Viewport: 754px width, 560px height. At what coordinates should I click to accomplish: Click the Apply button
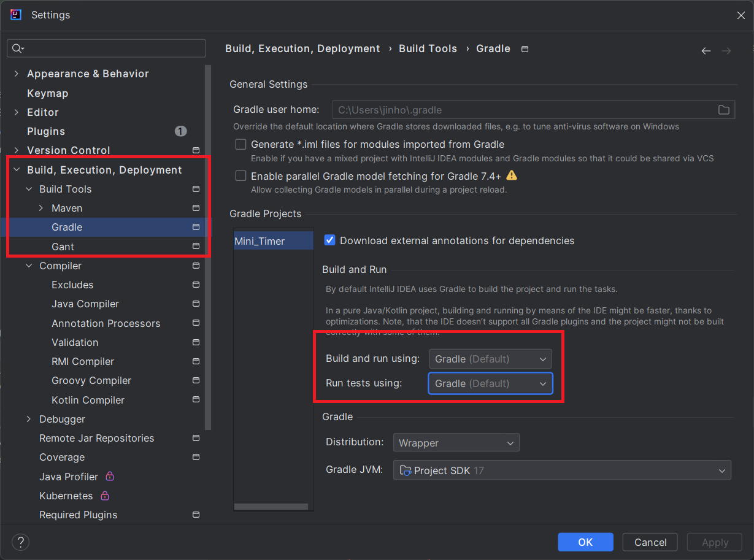(x=715, y=542)
